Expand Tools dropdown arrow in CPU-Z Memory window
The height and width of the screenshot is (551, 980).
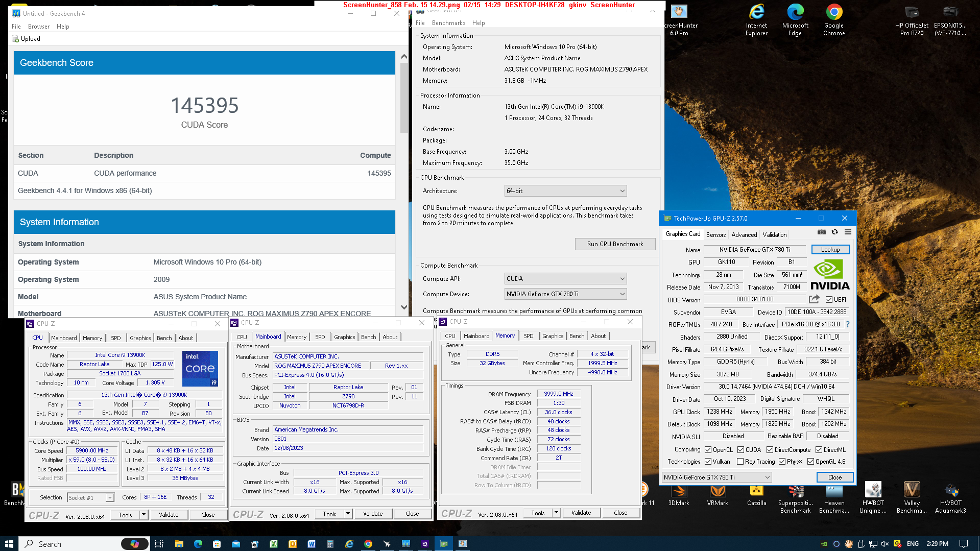point(556,513)
